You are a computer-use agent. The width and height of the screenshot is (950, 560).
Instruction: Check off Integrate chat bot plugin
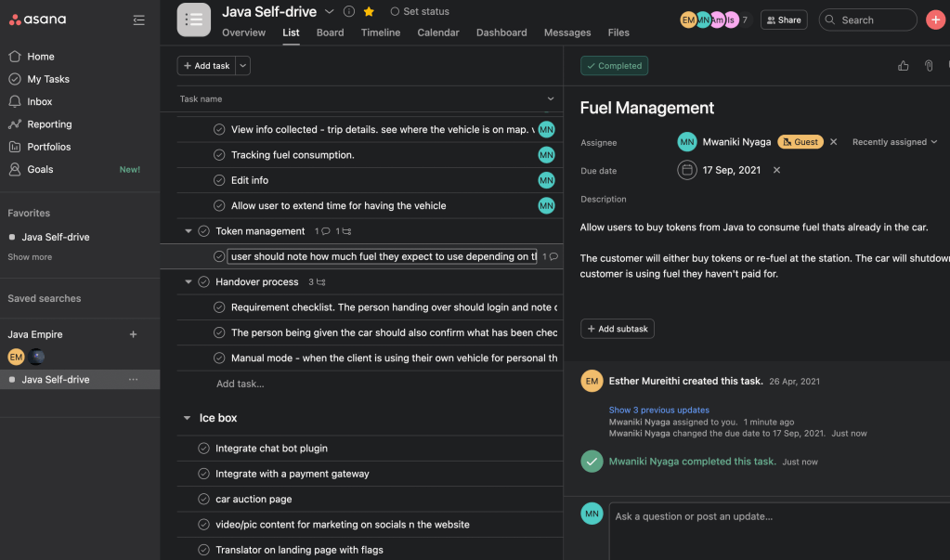(x=204, y=449)
